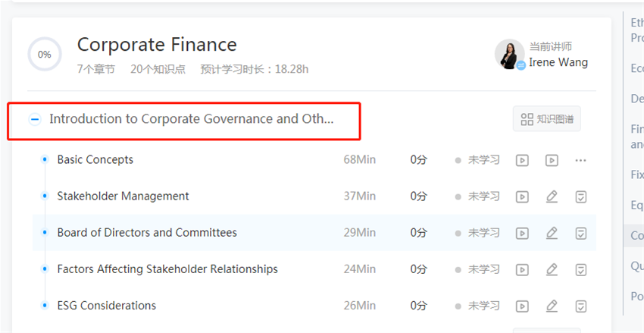Click instructor Irene Wang's avatar photo
Image resolution: width=644 pixels, height=333 pixels.
(x=509, y=54)
